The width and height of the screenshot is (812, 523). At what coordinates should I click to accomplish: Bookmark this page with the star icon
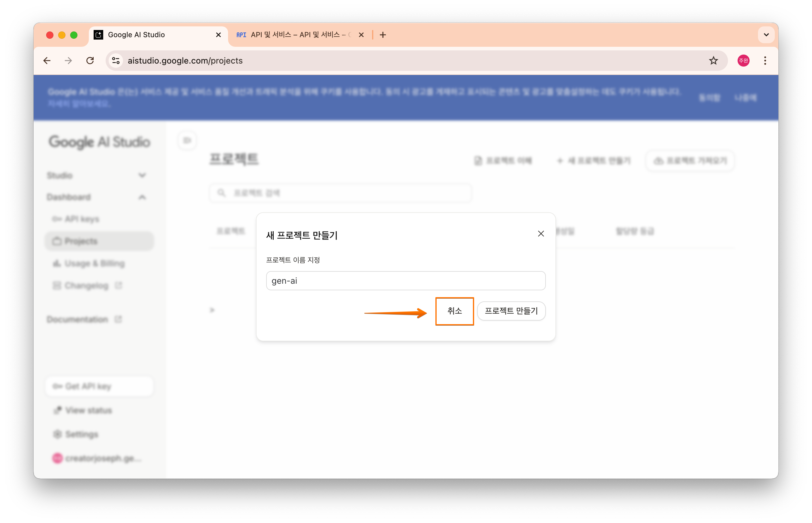713,61
